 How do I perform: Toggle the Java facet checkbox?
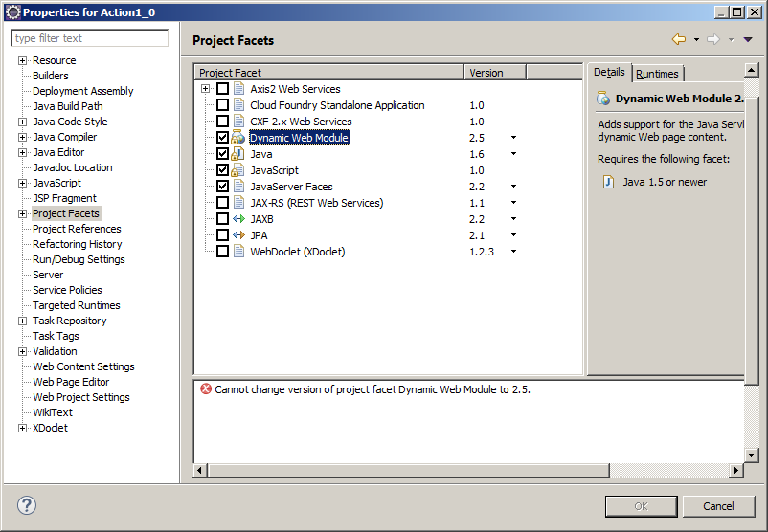tap(222, 154)
